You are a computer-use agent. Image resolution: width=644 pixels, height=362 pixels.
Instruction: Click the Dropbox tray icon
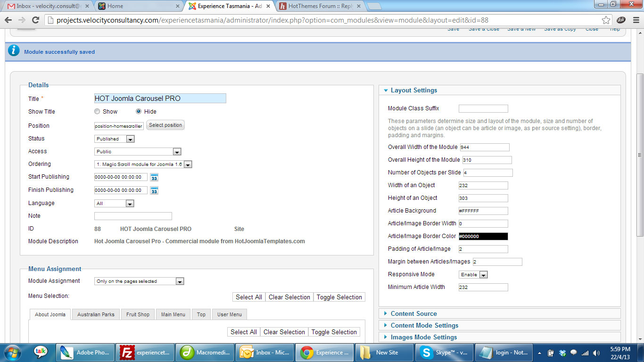pyautogui.click(x=562, y=353)
